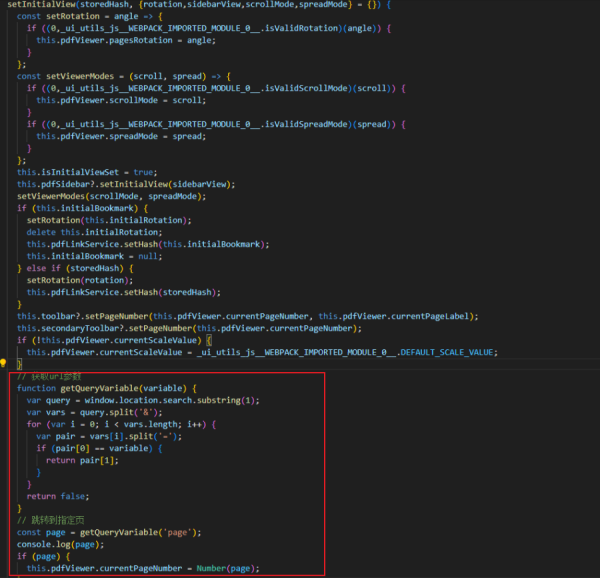Image resolution: width=600 pixels, height=578 pixels.
Task: Click the 'this.toolbar?.setPageNumber(' line
Action: pos(247,316)
